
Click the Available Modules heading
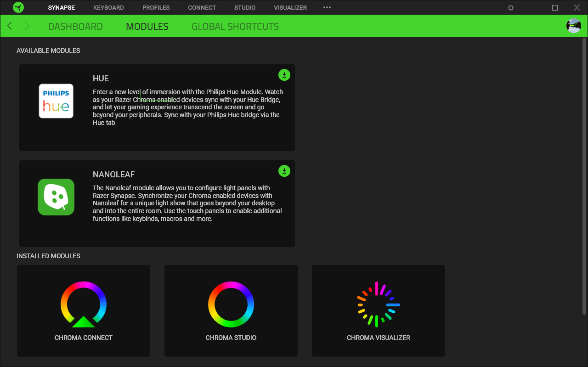coord(48,51)
